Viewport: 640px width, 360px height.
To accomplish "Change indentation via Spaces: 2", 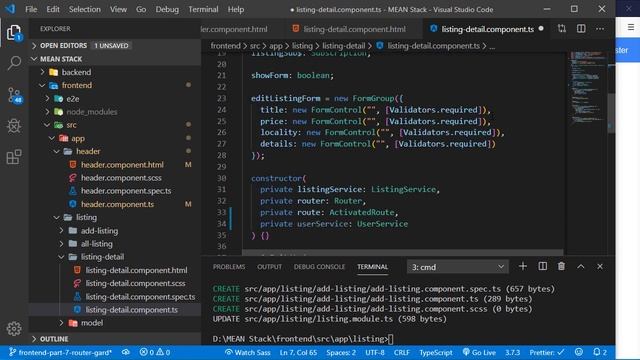I will (x=341, y=352).
